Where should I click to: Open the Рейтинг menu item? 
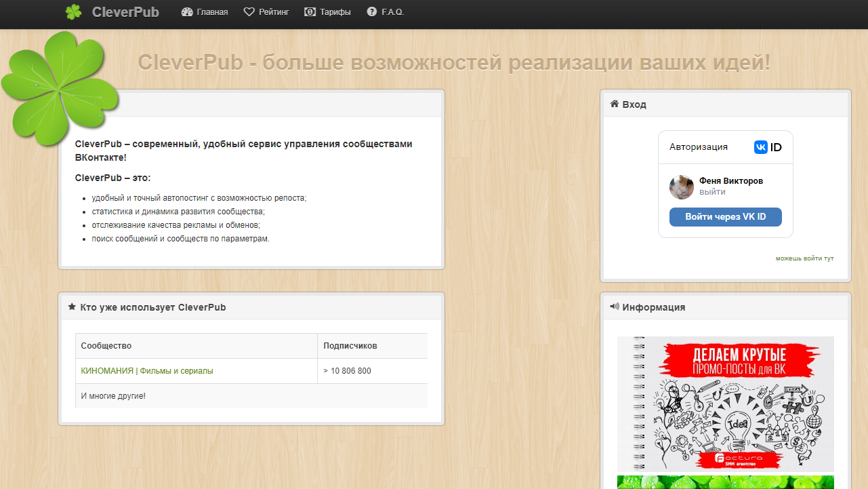click(274, 12)
